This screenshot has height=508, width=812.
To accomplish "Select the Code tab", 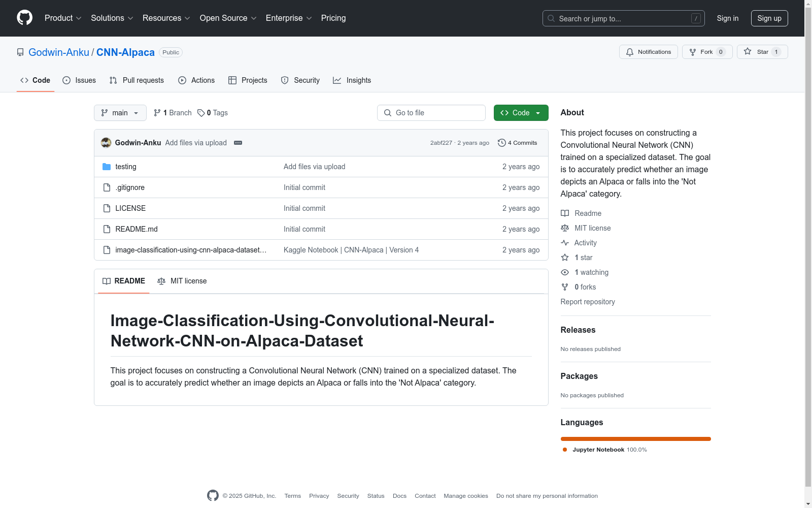I will tap(36, 80).
